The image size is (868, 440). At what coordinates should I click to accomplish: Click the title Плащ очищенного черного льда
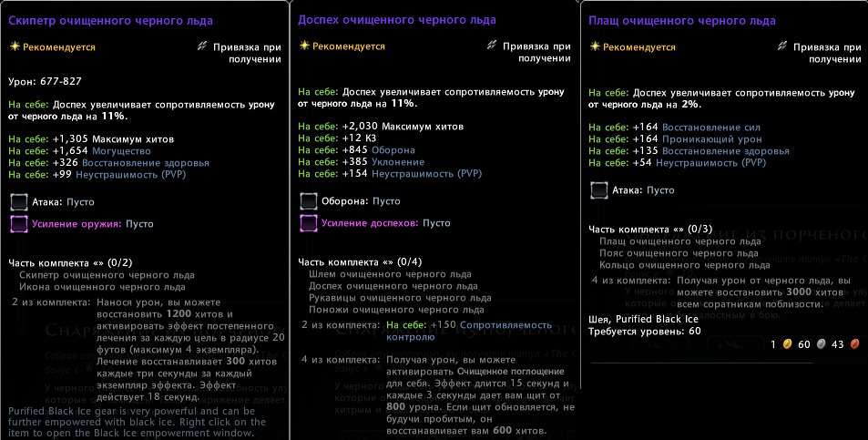click(x=682, y=19)
